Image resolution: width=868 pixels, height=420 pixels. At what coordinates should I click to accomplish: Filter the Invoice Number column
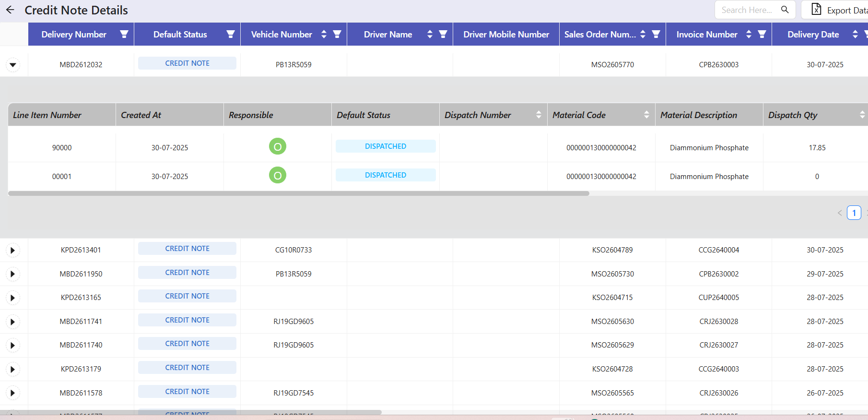[x=762, y=34]
